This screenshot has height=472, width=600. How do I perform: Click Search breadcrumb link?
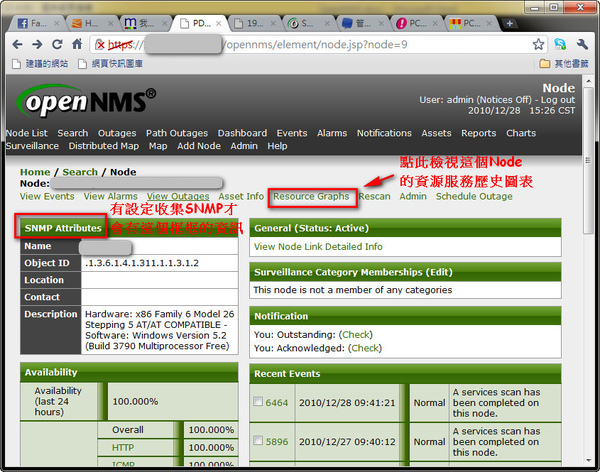coord(80,172)
